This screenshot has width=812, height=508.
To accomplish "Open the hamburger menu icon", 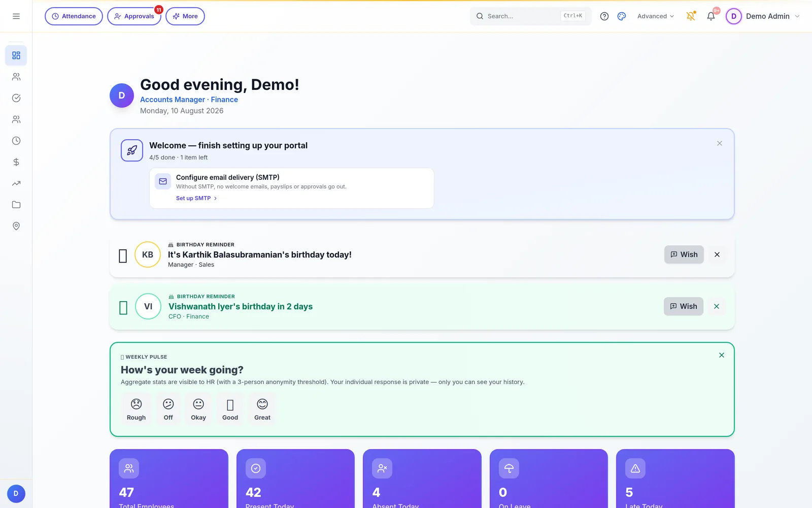I will pyautogui.click(x=16, y=16).
